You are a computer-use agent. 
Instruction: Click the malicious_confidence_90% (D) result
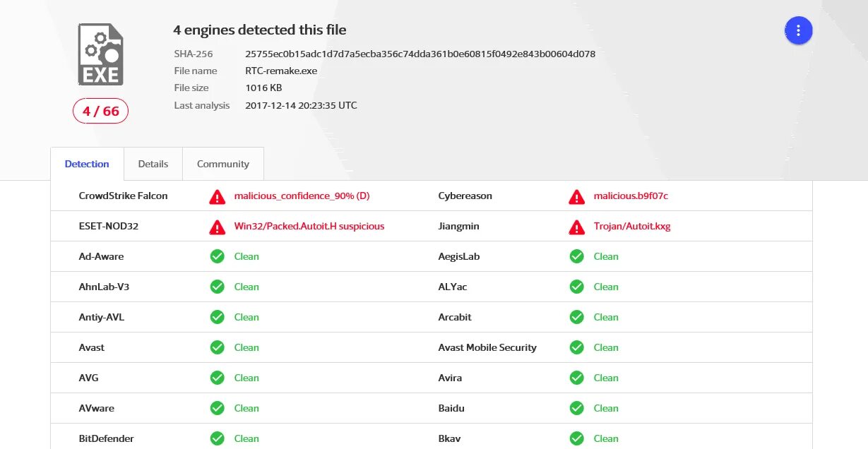[x=302, y=196]
